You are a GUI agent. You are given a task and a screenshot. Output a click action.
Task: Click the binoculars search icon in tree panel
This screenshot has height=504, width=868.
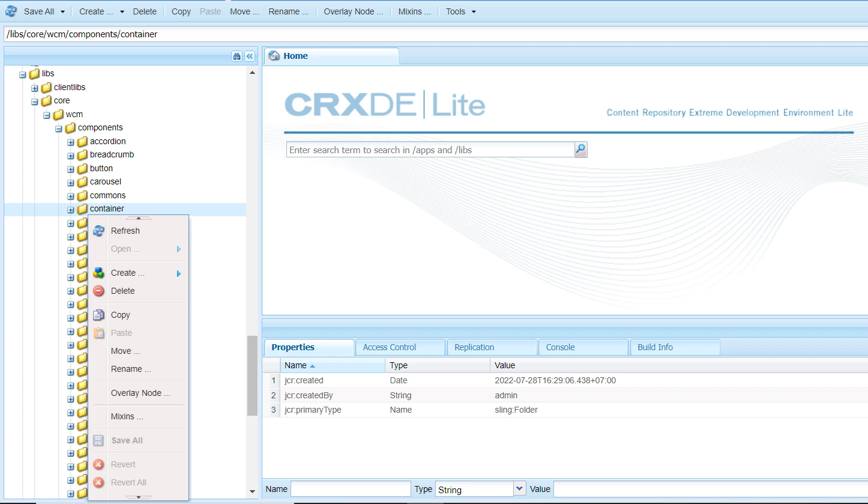click(237, 56)
